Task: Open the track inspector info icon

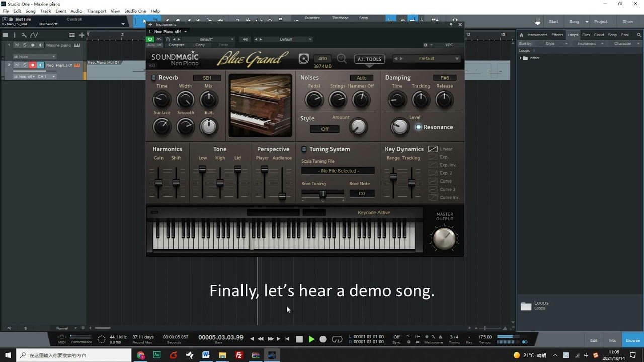Action: [x=15, y=35]
